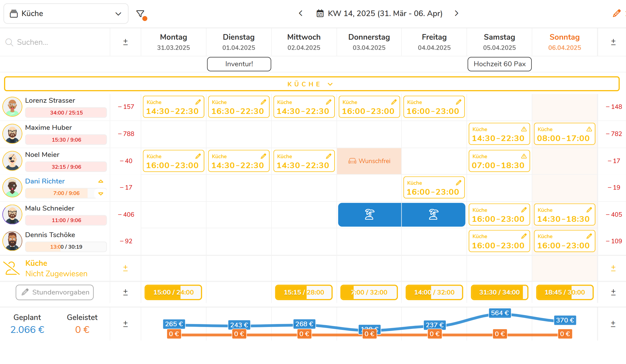
Task: Open Malu Schneider's Thursday vacation palm icon
Action: pyautogui.click(x=369, y=215)
